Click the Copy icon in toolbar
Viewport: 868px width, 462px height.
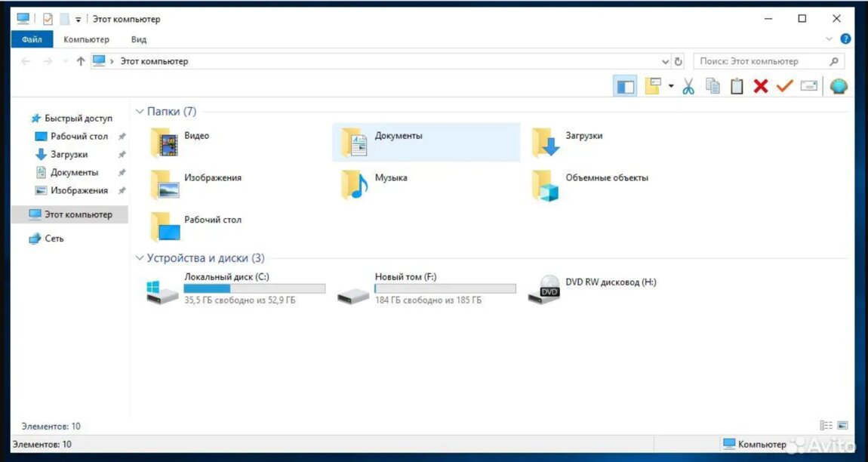pos(713,86)
